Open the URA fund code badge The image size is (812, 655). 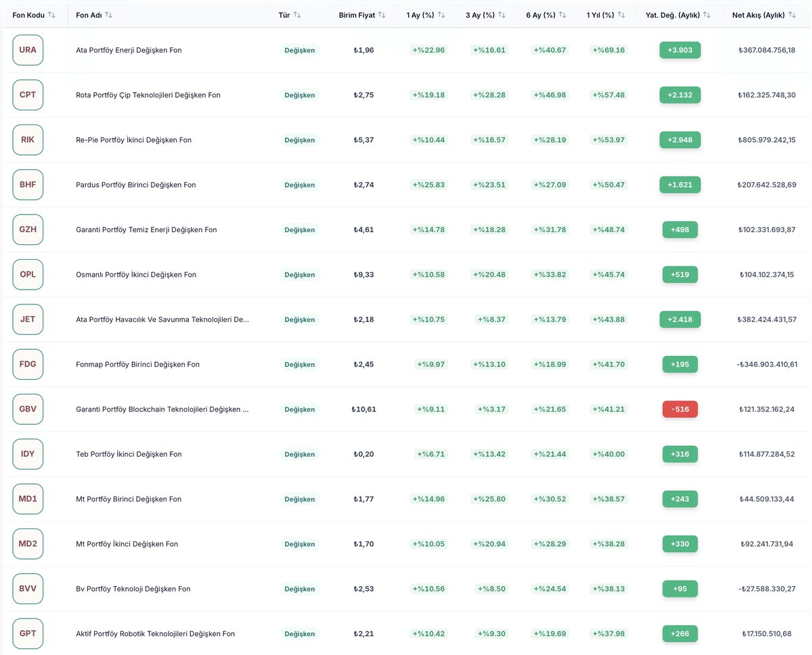28,50
